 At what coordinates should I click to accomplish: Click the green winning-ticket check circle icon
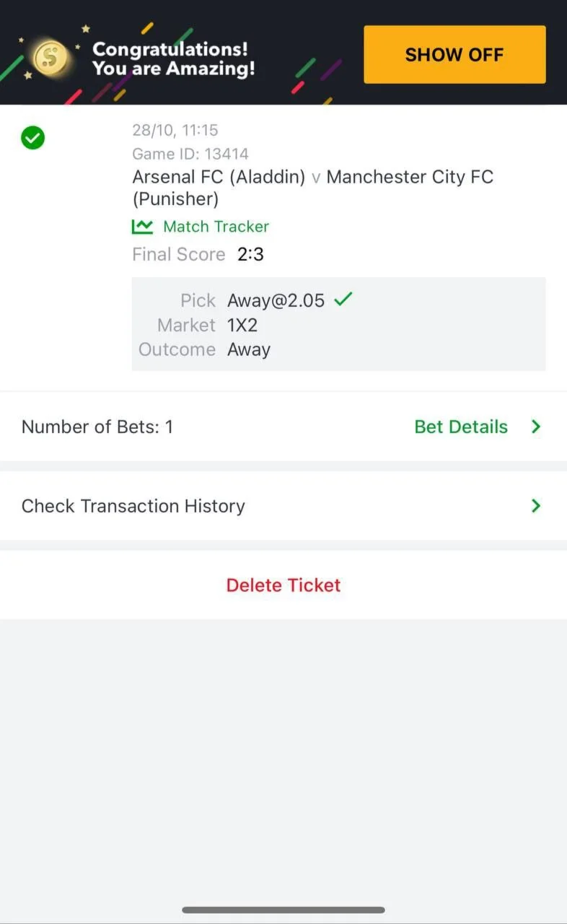coord(33,137)
